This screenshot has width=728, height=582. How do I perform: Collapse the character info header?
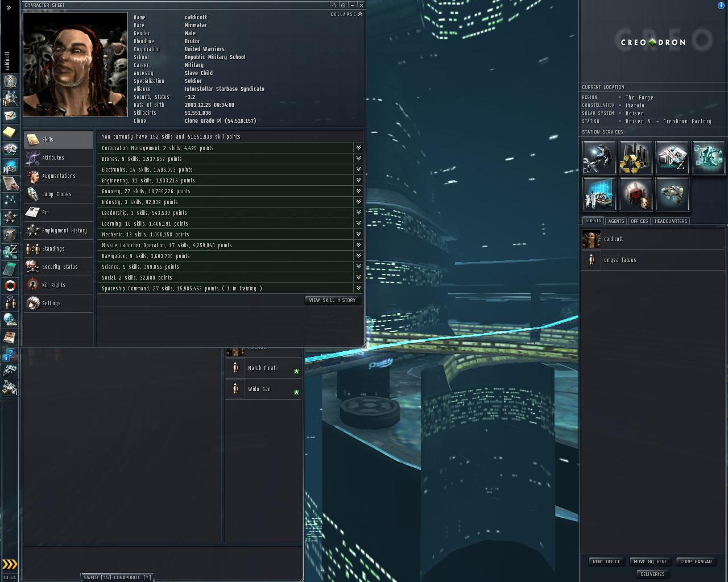(346, 14)
